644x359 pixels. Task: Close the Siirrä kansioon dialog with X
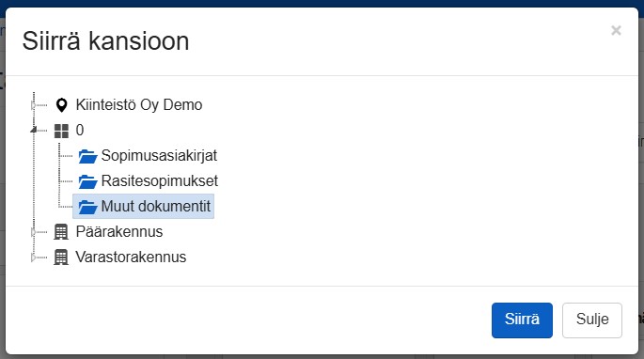point(616,30)
